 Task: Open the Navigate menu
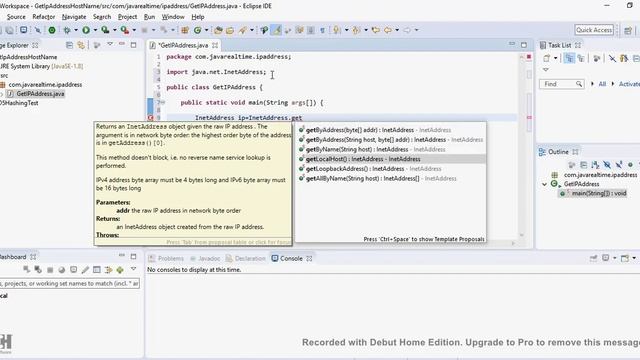(x=74, y=17)
